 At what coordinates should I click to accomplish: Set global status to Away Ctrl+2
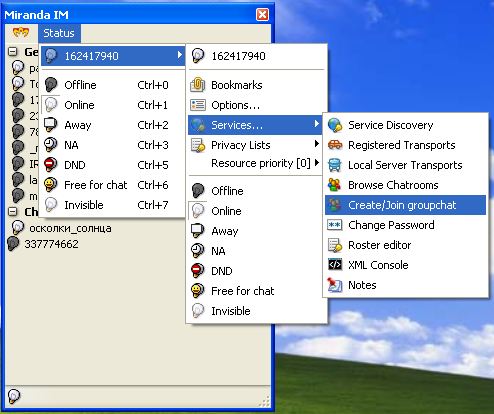(x=113, y=125)
